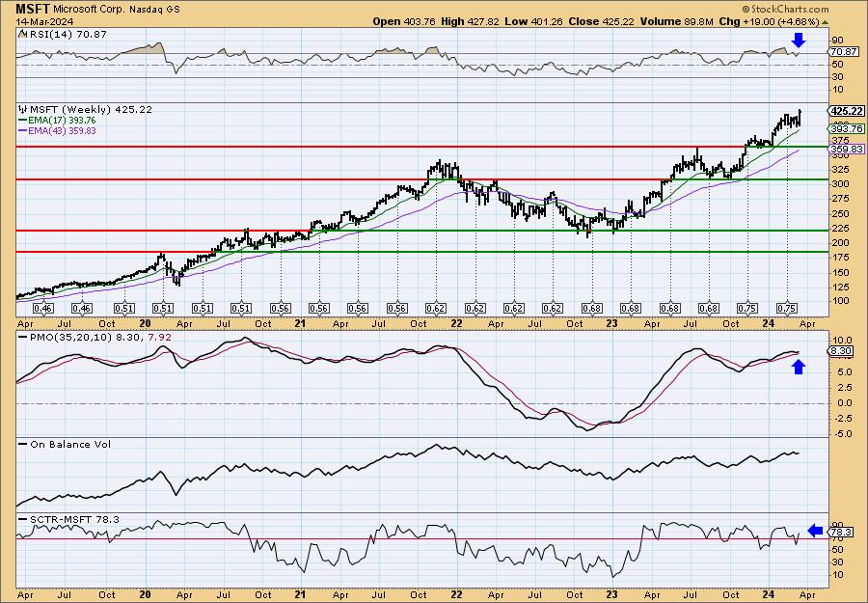Click the High 427.82 value

470,21
